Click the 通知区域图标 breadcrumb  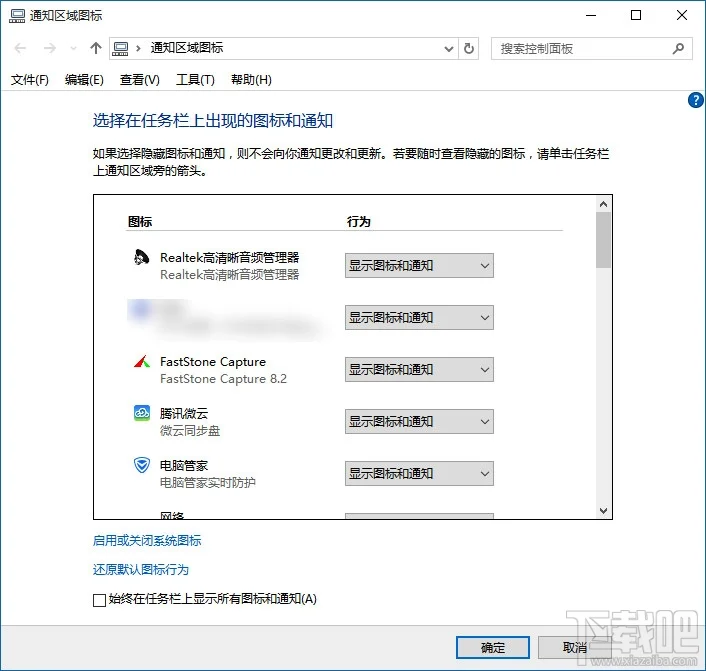click(187, 48)
